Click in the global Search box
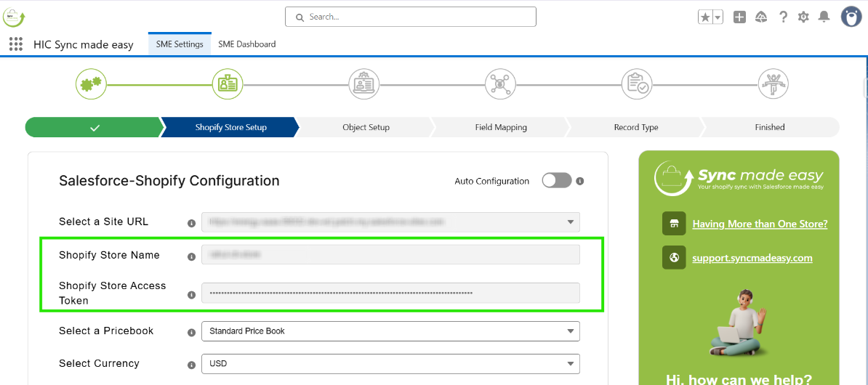Screen dimensions: 868x385 (411, 17)
